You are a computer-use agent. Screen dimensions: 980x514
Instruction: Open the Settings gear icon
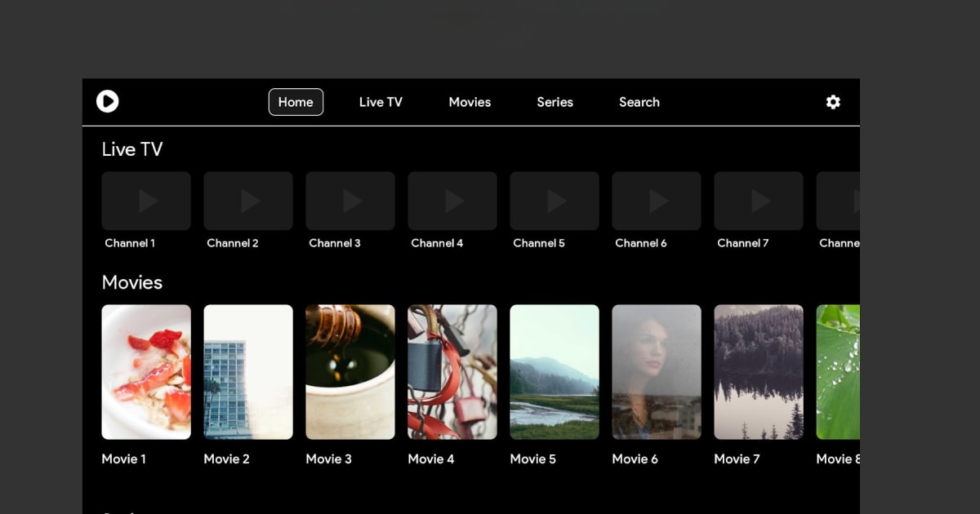pyautogui.click(x=832, y=102)
